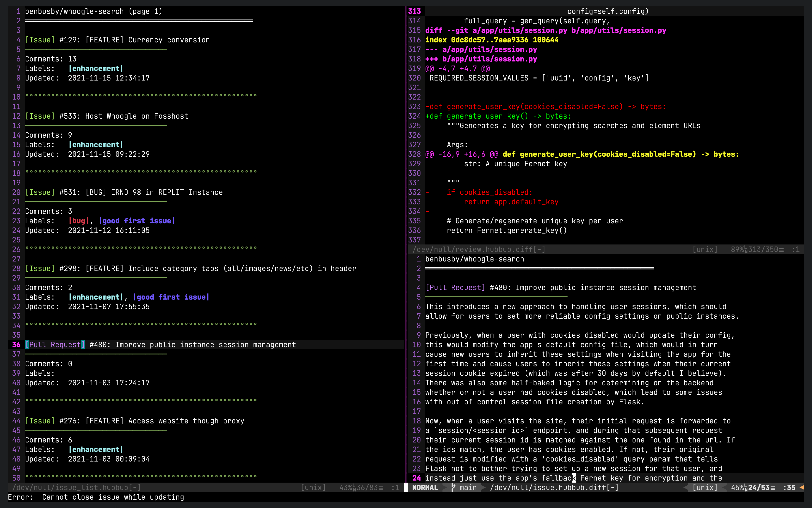Click the '@@ -16,9 +16,6 @@' hunk header
This screenshot has width=812, height=508.
point(462,154)
